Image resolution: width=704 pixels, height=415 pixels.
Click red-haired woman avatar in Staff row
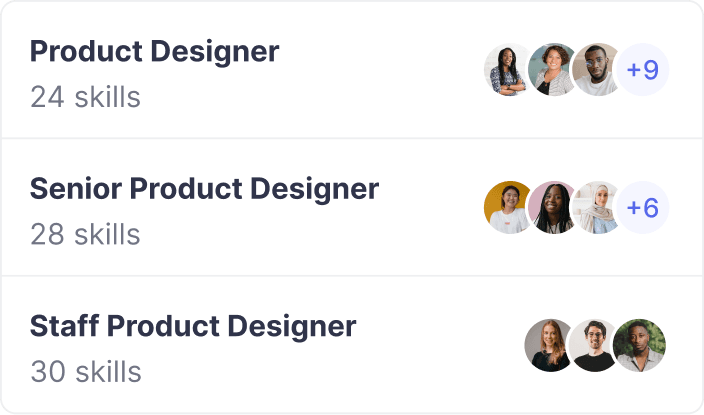[549, 345]
